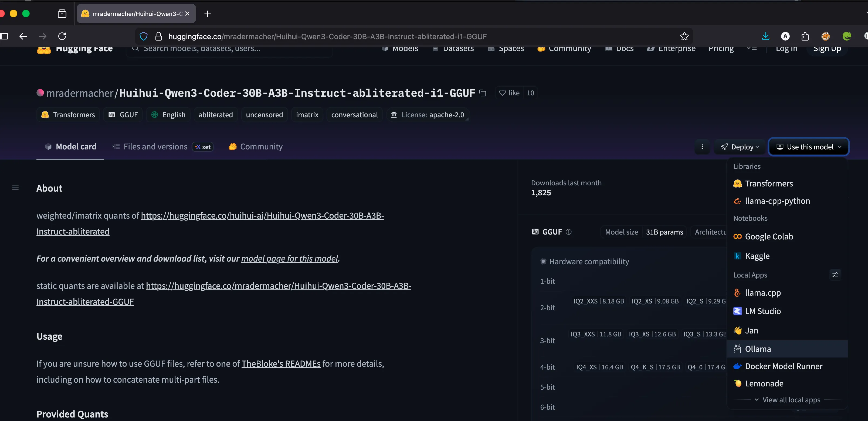Bookmark this page with the star icon
Screen dimensions: 868x421
pos(684,36)
